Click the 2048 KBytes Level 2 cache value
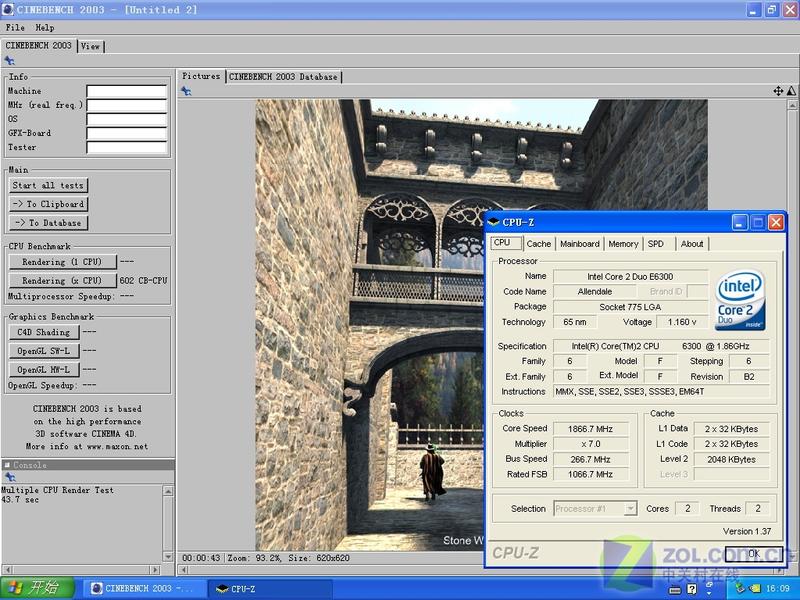The height and width of the screenshot is (600, 800). point(732,459)
